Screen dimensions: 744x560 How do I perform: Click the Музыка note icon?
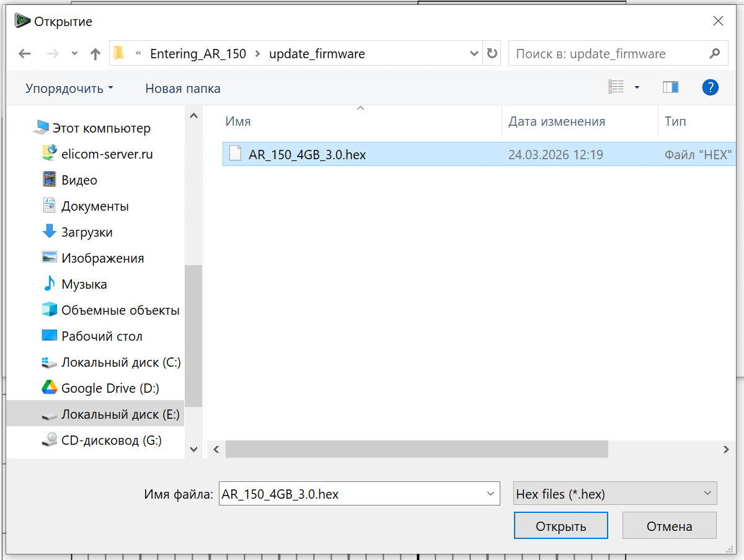(x=49, y=284)
